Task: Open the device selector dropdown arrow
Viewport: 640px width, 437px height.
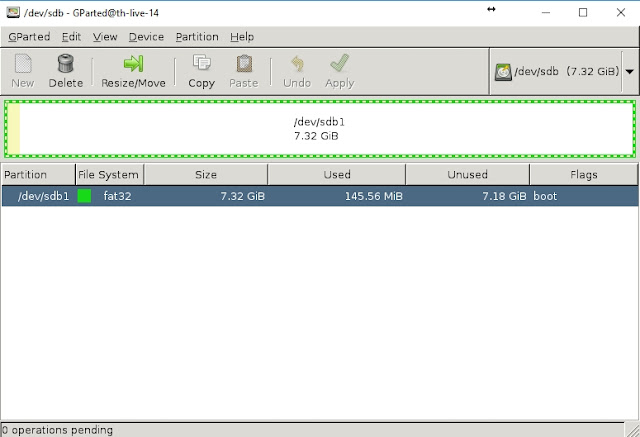Action: (629, 71)
